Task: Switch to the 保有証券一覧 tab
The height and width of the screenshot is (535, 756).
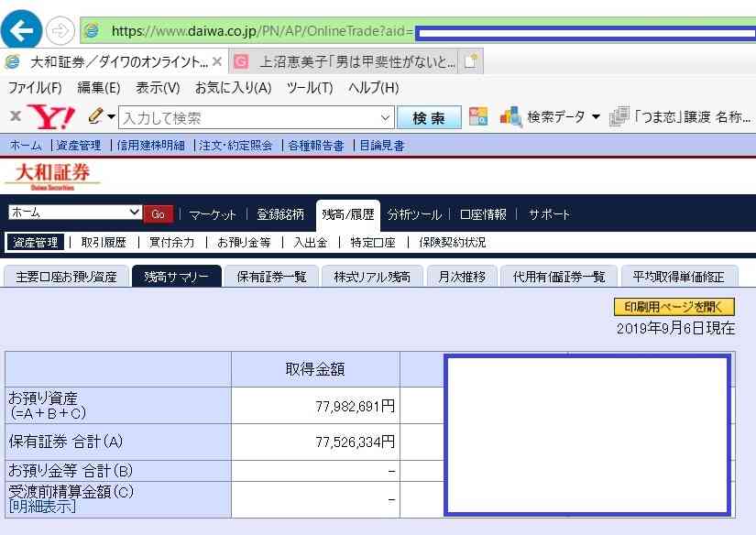Action: coord(272,277)
